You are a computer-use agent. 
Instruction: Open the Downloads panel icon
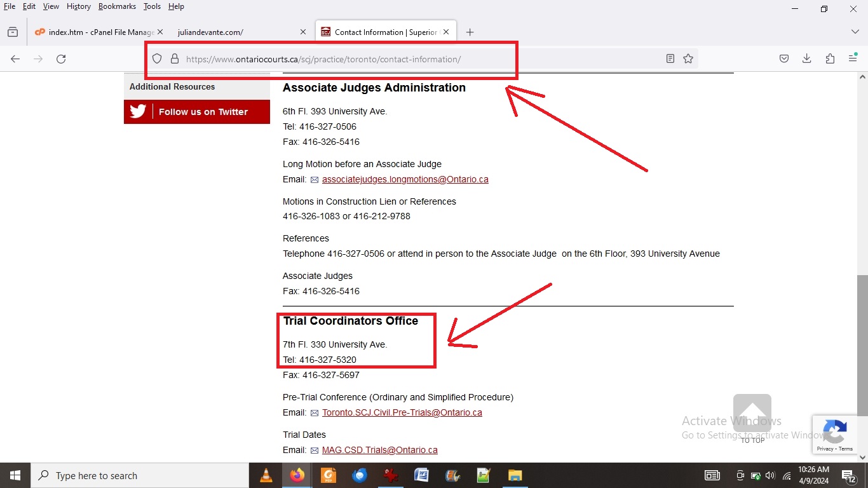[806, 59]
